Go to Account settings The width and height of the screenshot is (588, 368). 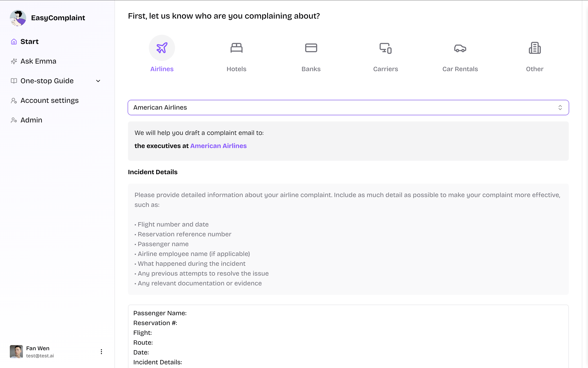pyautogui.click(x=49, y=101)
